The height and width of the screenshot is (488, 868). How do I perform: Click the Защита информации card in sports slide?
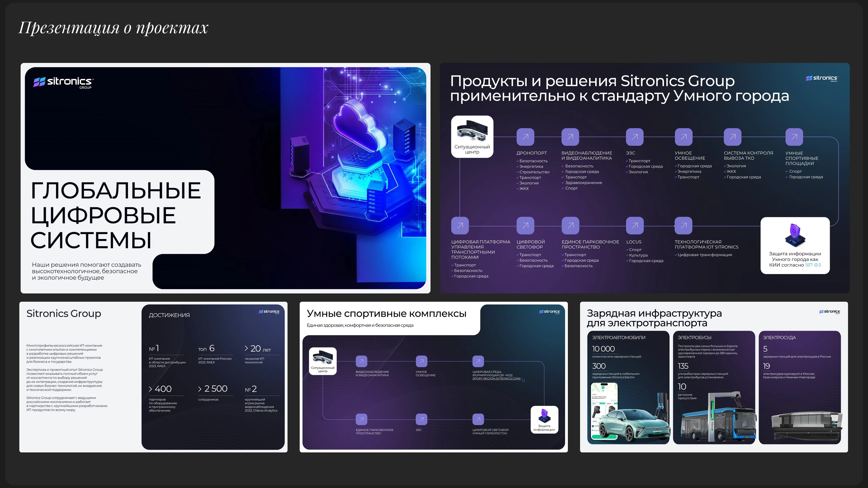[544, 420]
